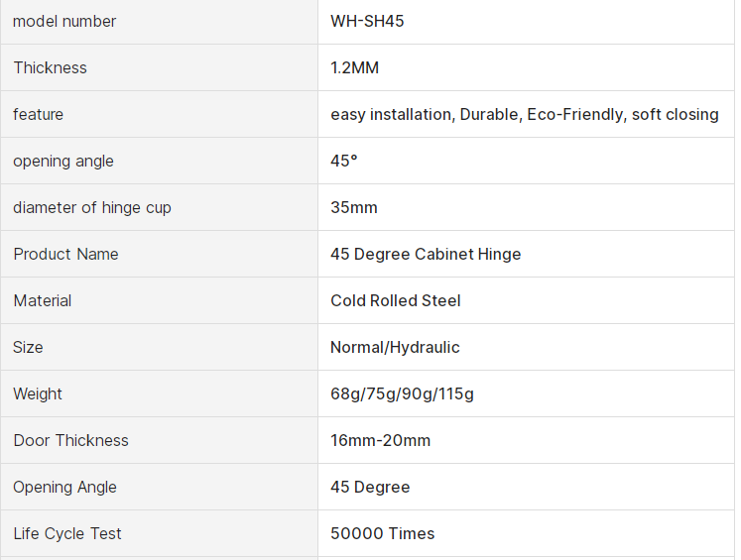Click the "diameter of hinge cup" label
Screen dimensions: 741x560
click(x=92, y=207)
